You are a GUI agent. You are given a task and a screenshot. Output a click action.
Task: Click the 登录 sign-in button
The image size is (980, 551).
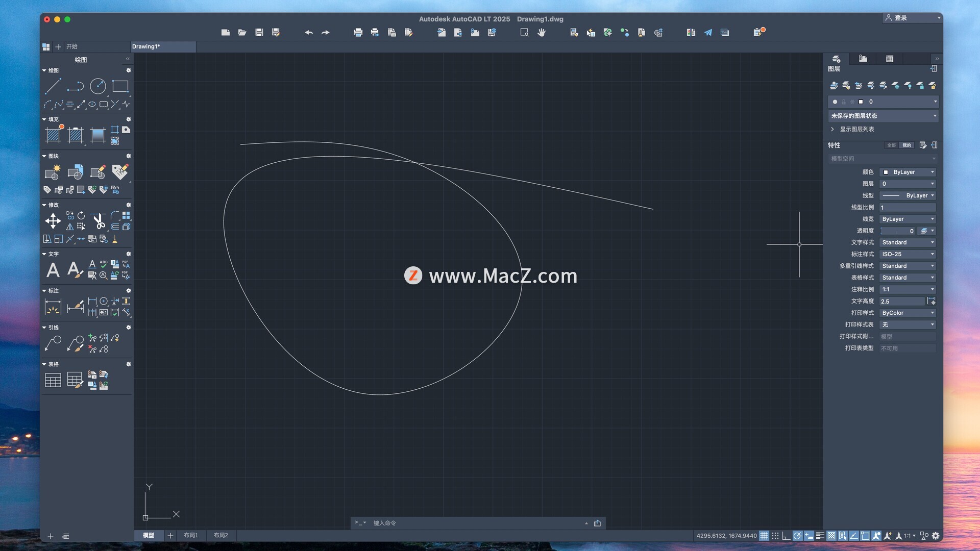(912, 18)
